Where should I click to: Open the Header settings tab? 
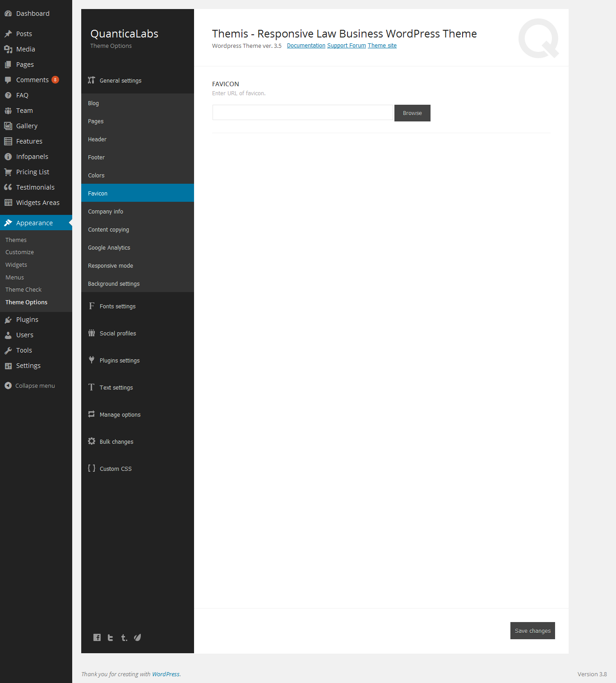point(138,139)
